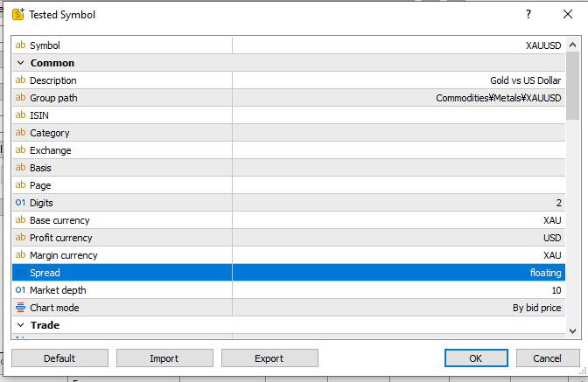
Task: Click the 'ab' icon next to ISIN
Action: 21,115
